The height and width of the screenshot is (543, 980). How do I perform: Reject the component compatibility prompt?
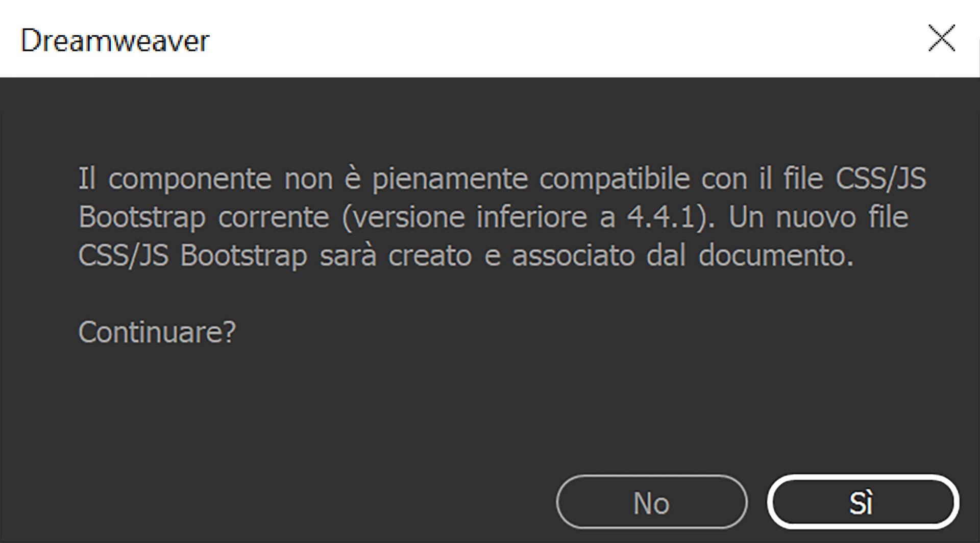[651, 503]
